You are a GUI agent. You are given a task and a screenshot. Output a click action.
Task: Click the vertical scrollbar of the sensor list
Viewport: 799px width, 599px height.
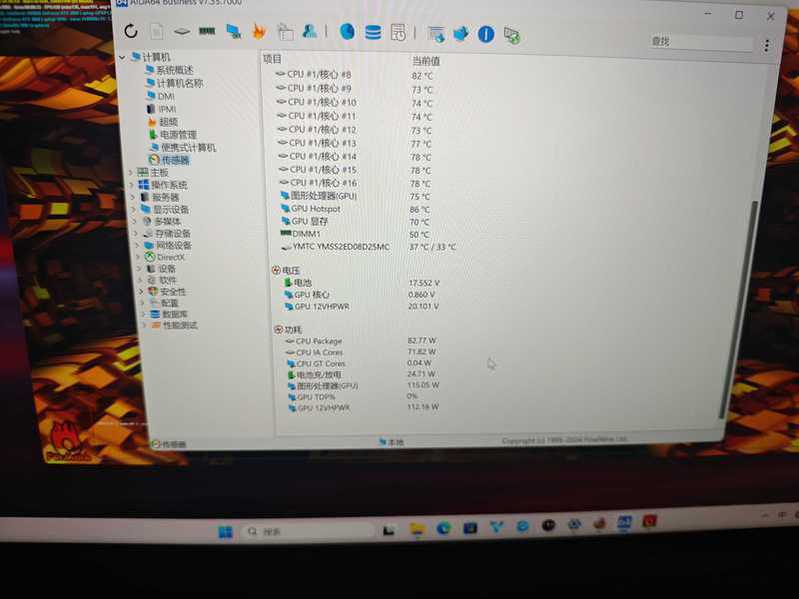(738, 310)
